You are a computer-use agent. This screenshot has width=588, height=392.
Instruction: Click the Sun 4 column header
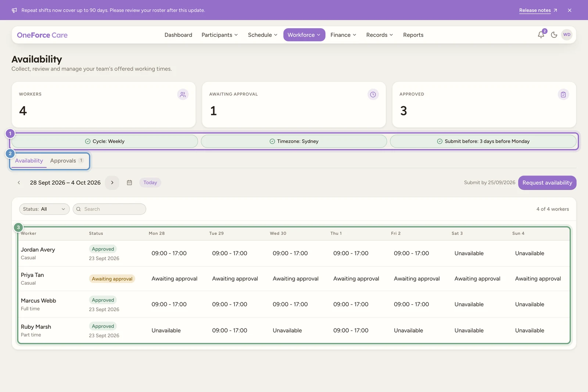[518, 233]
